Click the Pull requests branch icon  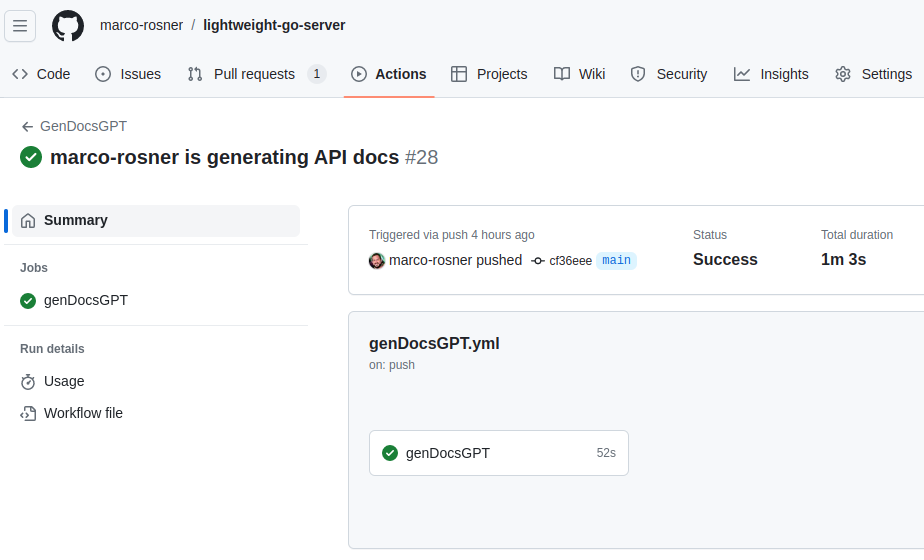[x=195, y=74]
